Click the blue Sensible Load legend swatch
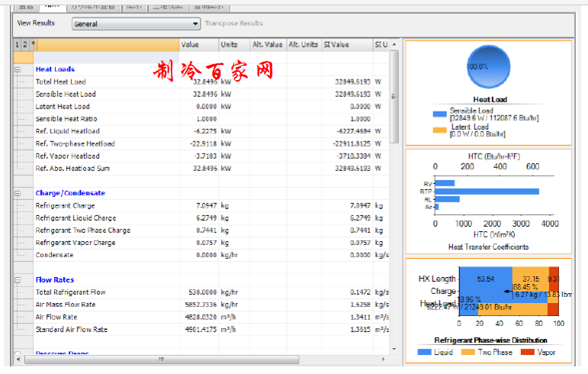This screenshot has width=588, height=374. (x=439, y=114)
